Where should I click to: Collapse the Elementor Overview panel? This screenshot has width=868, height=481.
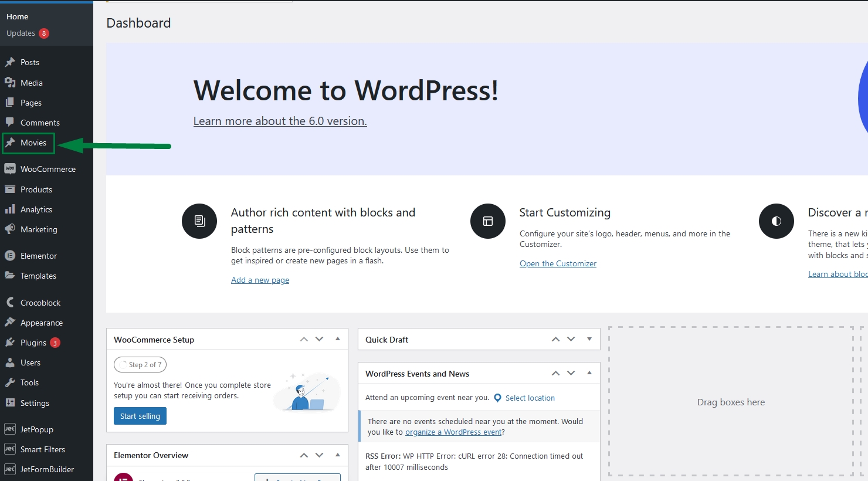(x=338, y=455)
